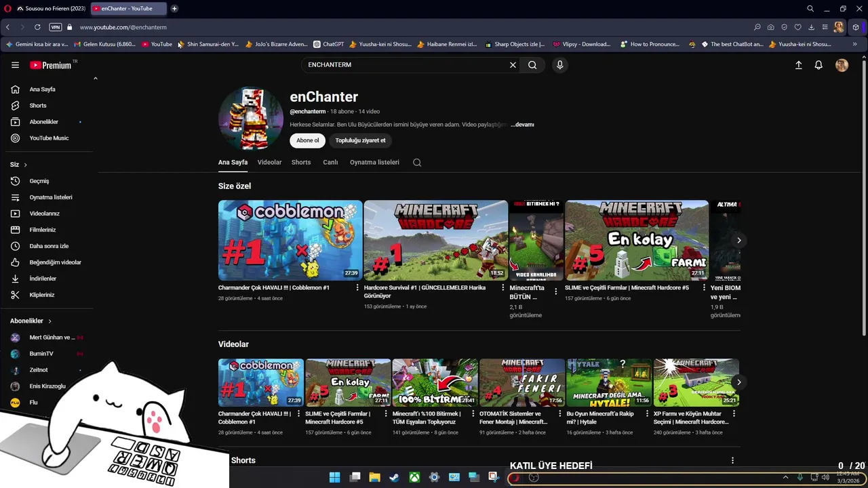Toggle the browser VPN badge
Screen dimensions: 868x488
click(x=56, y=27)
